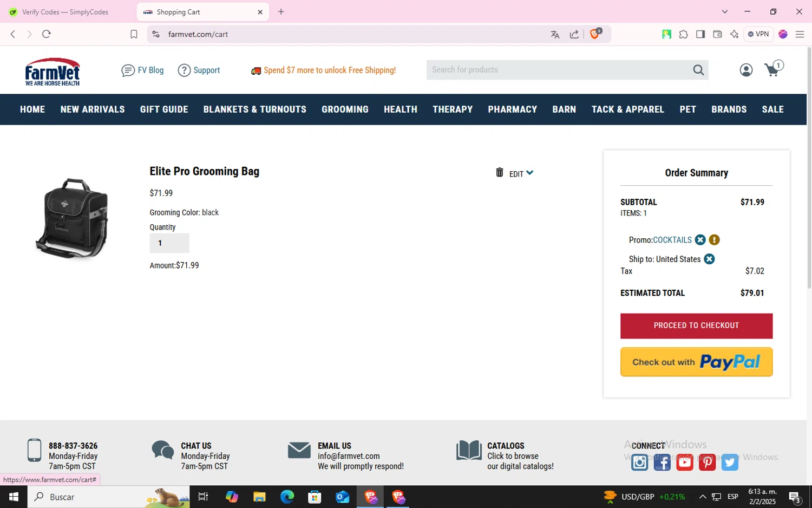Open the browser main menu
This screenshot has height=508, width=812.
click(800, 34)
